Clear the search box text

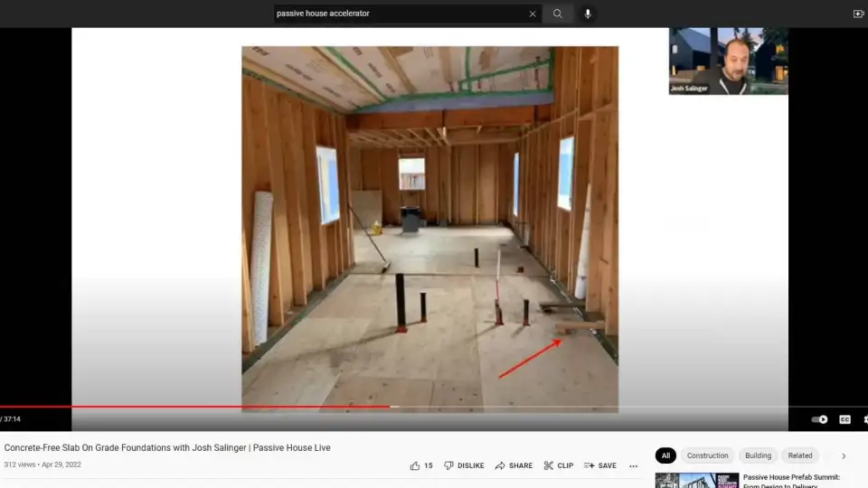click(533, 14)
